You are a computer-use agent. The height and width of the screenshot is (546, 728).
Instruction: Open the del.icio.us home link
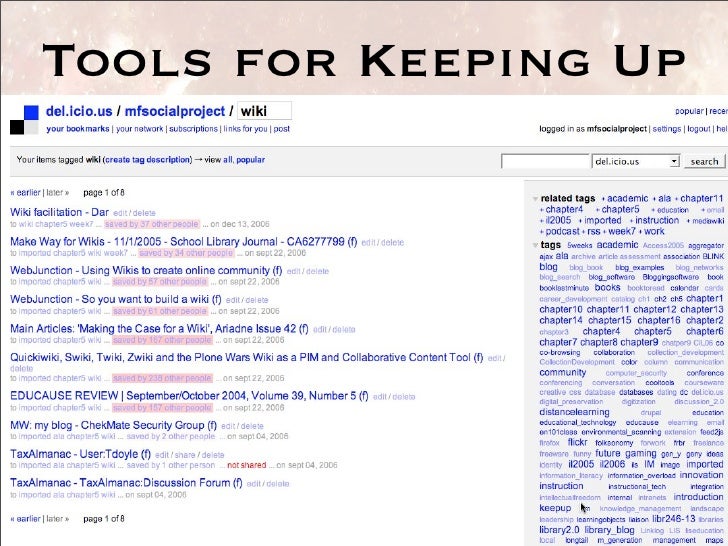[79, 111]
